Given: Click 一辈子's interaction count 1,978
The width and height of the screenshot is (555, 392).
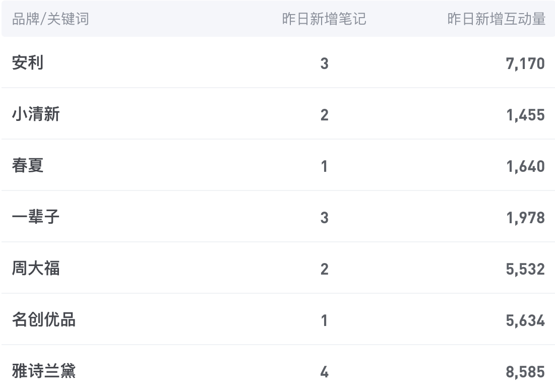Looking at the screenshot, I should point(525,218).
